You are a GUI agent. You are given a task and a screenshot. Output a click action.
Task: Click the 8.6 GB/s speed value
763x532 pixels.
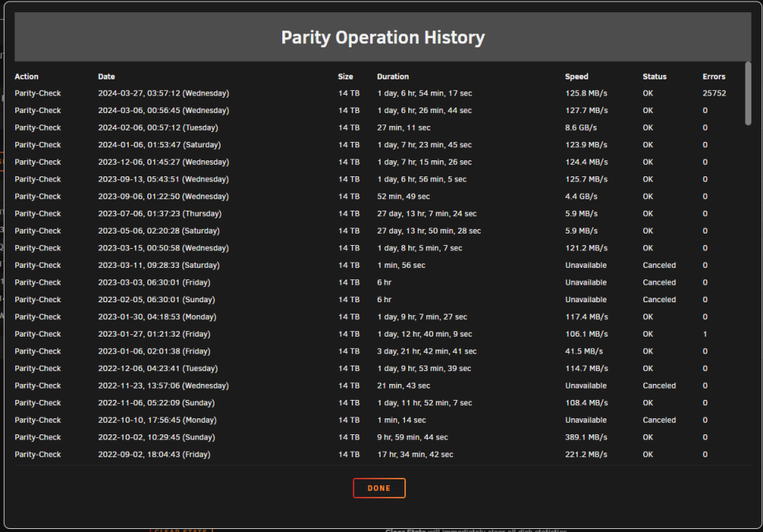pyautogui.click(x=581, y=127)
